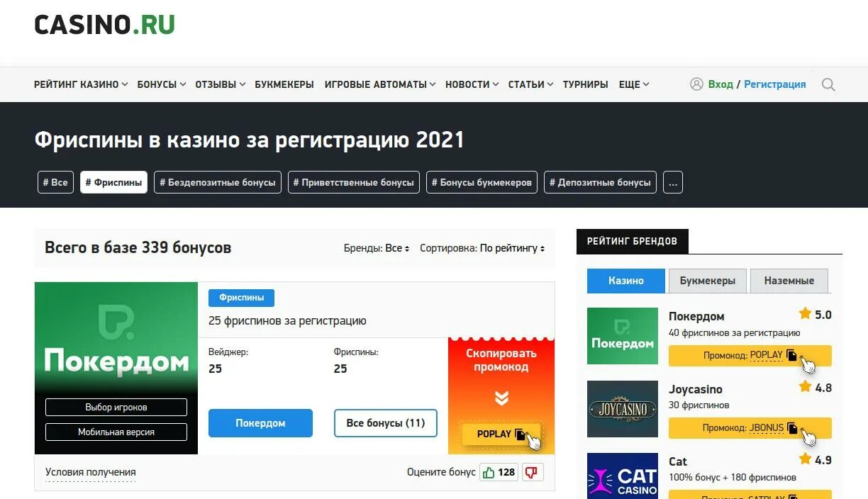868x499 pixels.
Task: Click star rating icon for Cat
Action: 805,459
